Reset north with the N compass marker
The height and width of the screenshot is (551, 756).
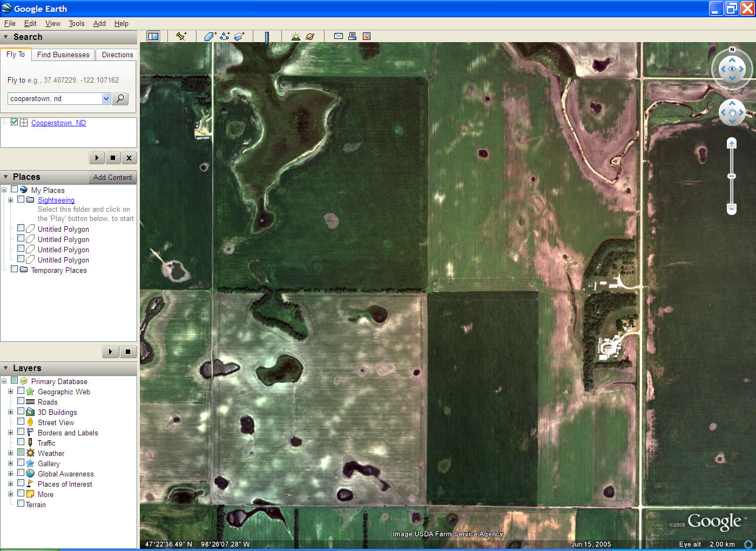click(732, 50)
